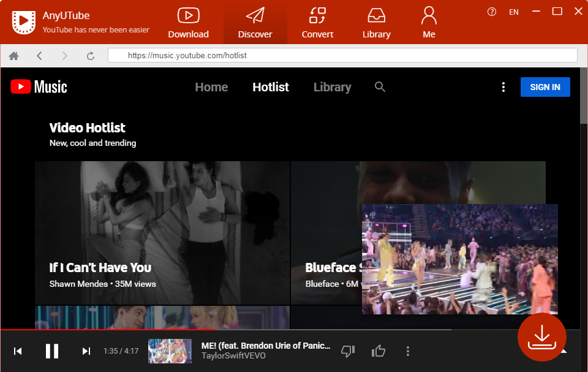The image size is (588, 372).
Task: Open the ME! song title
Action: click(266, 346)
